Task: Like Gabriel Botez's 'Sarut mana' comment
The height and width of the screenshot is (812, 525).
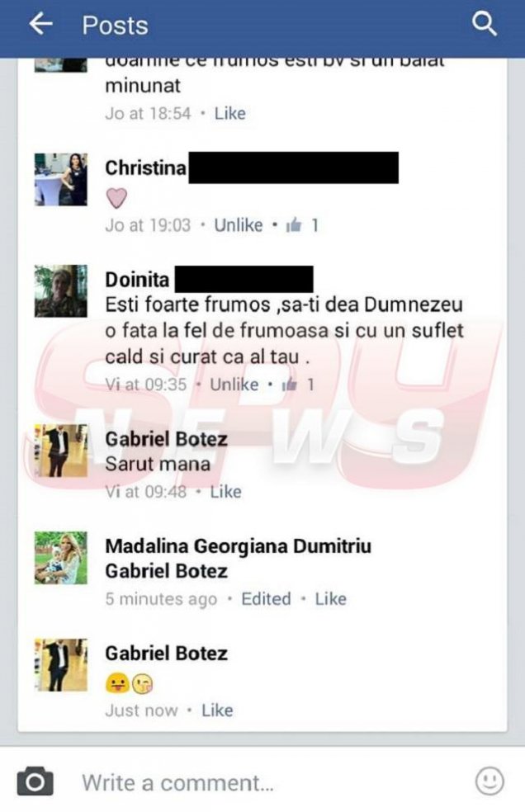Action: click(x=225, y=492)
